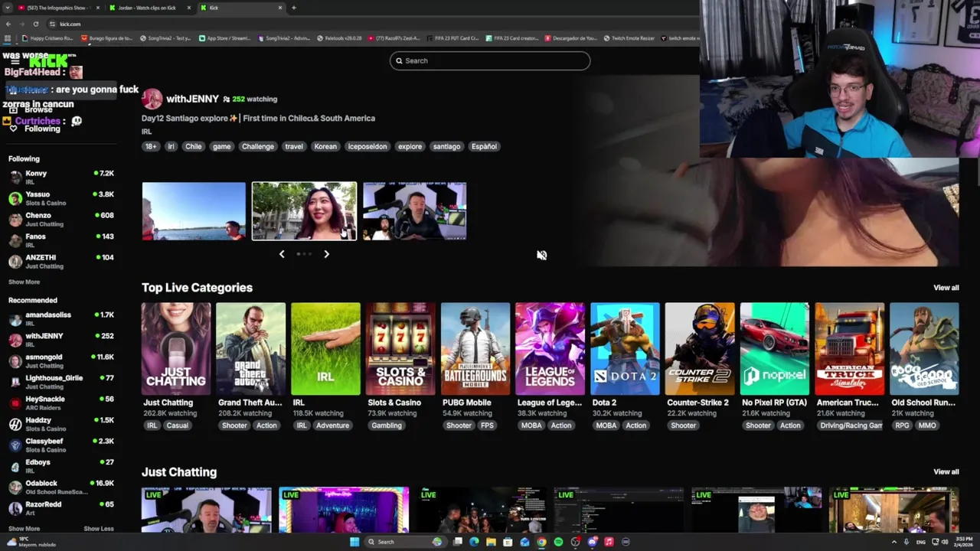980x551 pixels.
Task: Open the Twitch Emote Resizer bookmark
Action: click(629, 38)
